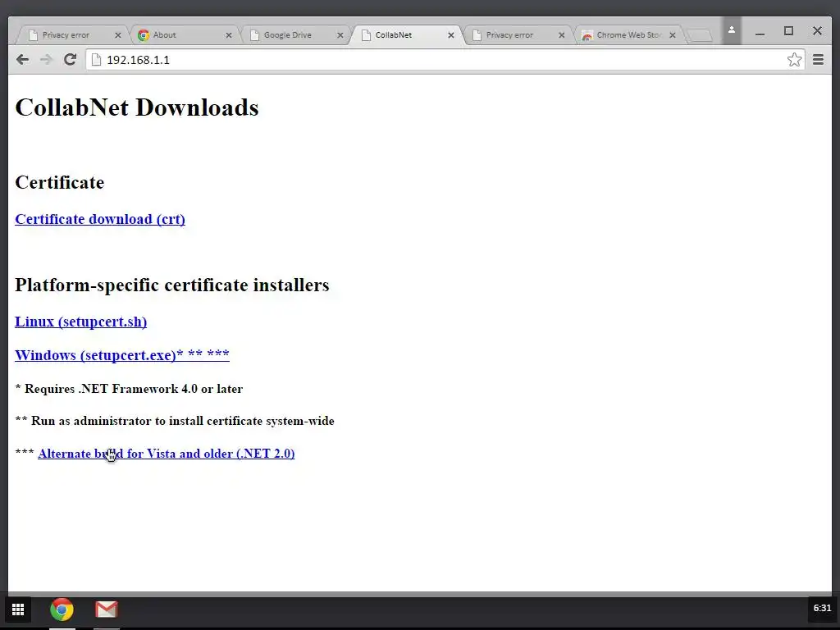840x630 pixels.
Task: Close the About tab
Action: click(x=229, y=34)
